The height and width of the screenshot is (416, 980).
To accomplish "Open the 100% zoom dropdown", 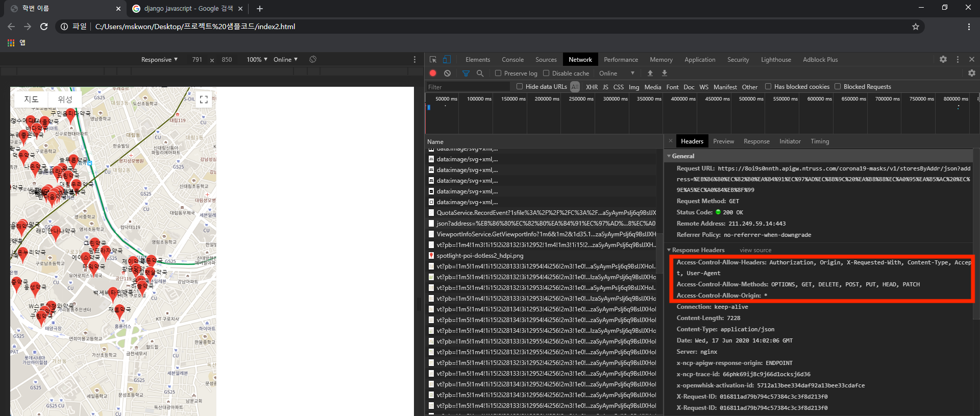I will tap(257, 59).
